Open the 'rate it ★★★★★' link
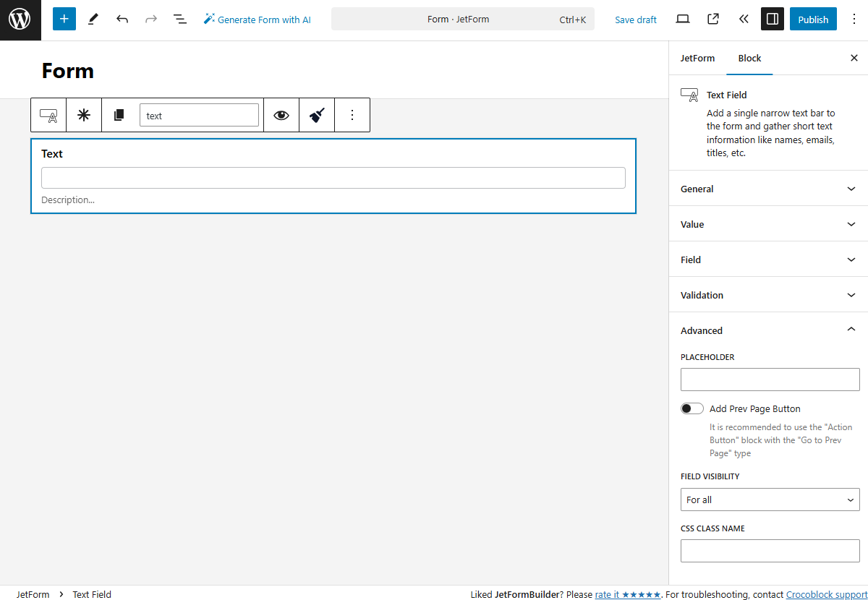The image size is (868, 600). click(x=627, y=594)
